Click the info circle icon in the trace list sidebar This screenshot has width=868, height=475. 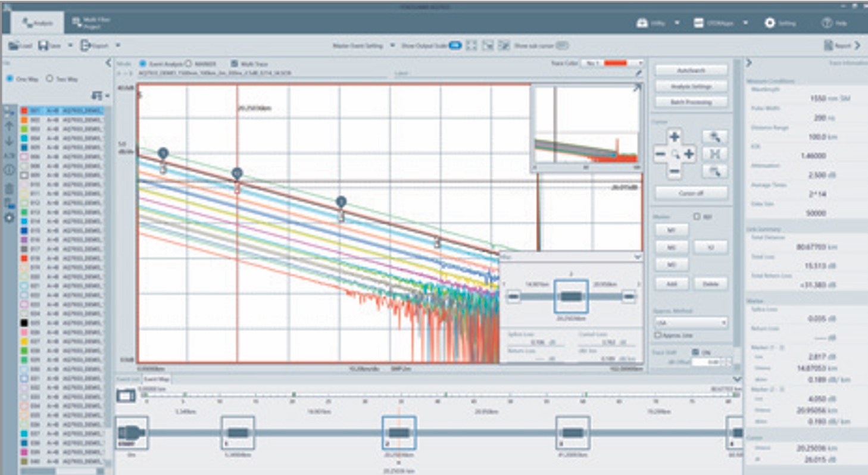[9, 170]
